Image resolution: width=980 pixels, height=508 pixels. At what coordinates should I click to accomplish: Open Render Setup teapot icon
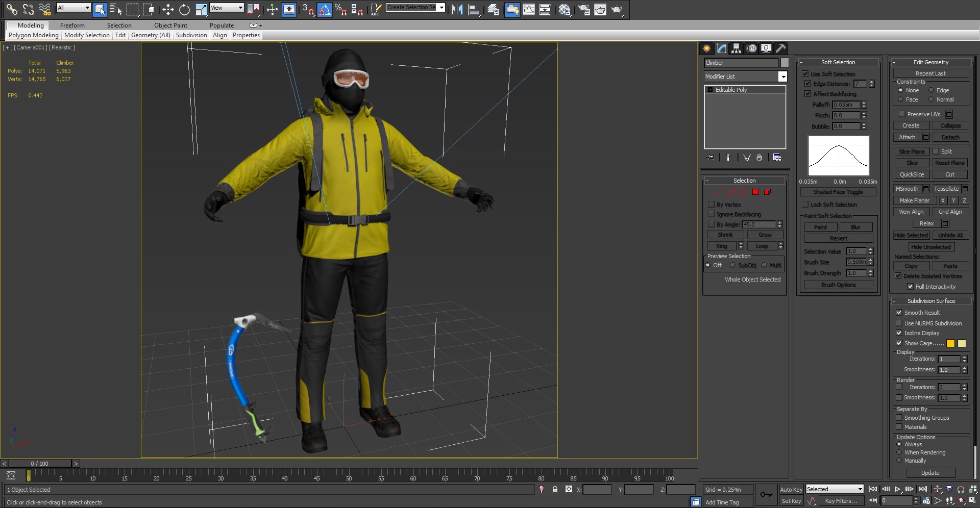(583, 9)
